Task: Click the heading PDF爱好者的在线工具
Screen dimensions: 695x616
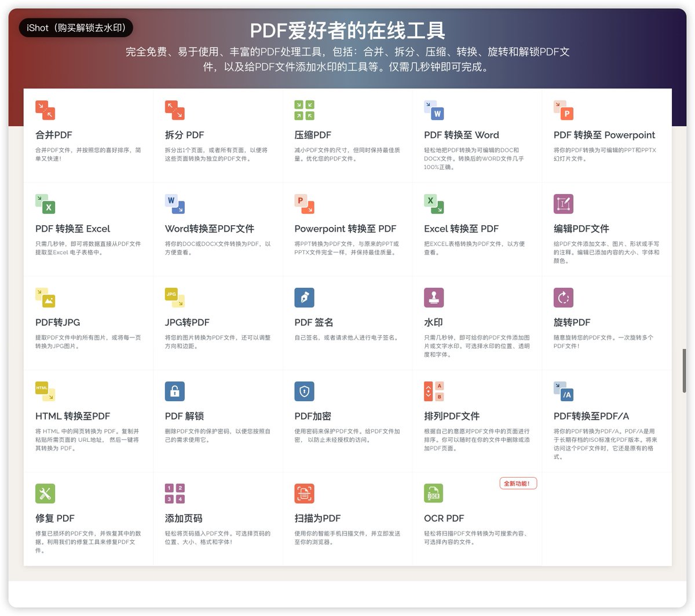Action: point(348,30)
